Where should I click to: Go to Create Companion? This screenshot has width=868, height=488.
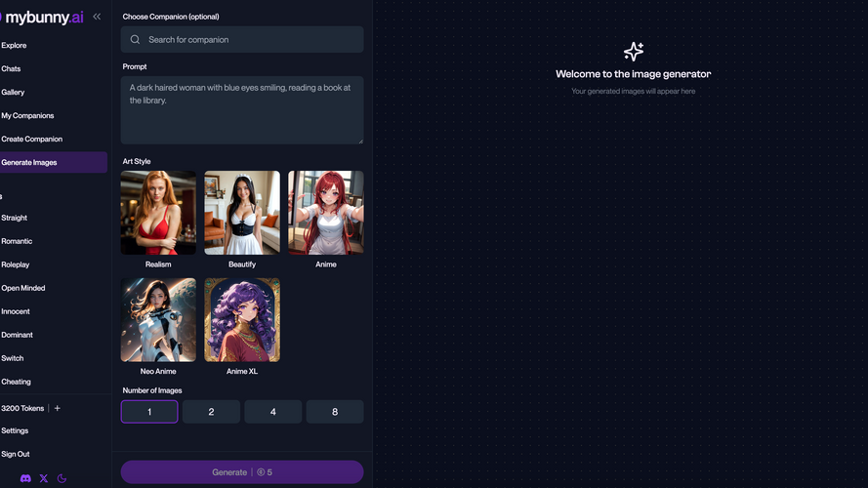point(31,139)
